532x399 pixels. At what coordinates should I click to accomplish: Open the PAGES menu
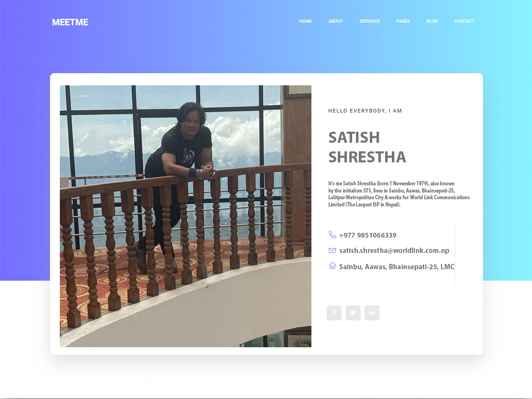pos(403,21)
